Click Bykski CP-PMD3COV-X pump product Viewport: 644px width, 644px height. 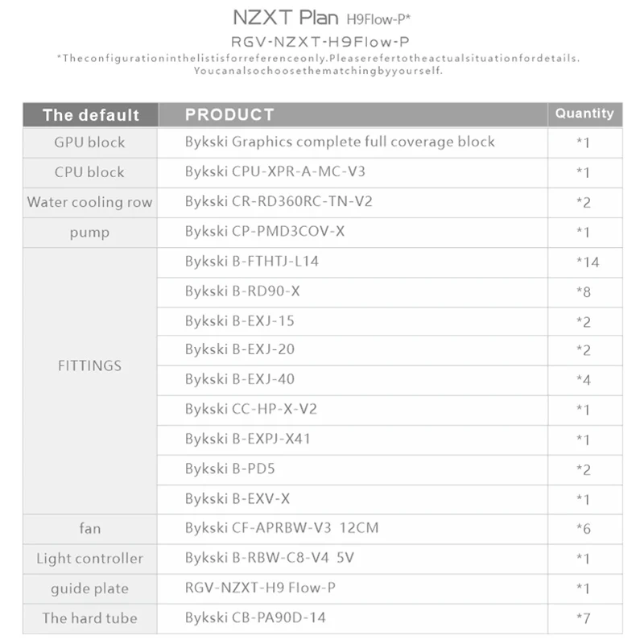265,232
